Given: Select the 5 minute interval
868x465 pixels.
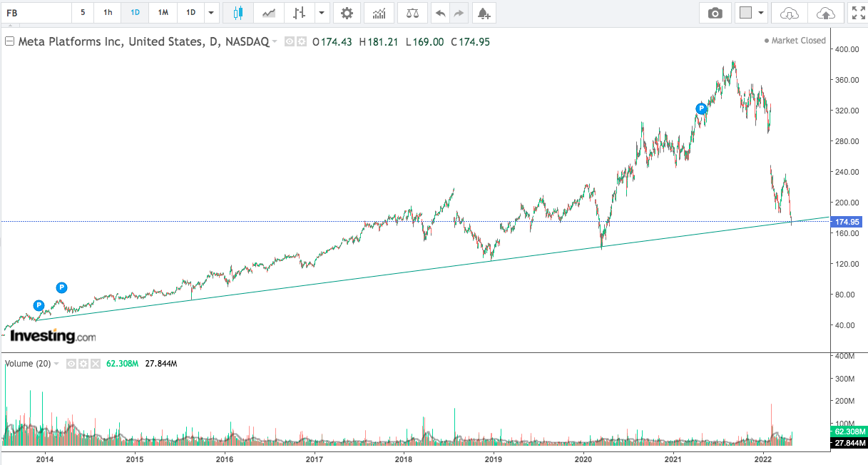Looking at the screenshot, I should click(83, 13).
